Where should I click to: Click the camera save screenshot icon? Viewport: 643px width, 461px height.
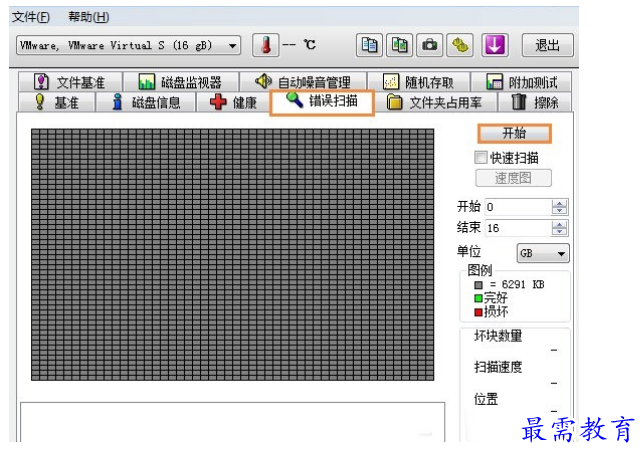429,45
